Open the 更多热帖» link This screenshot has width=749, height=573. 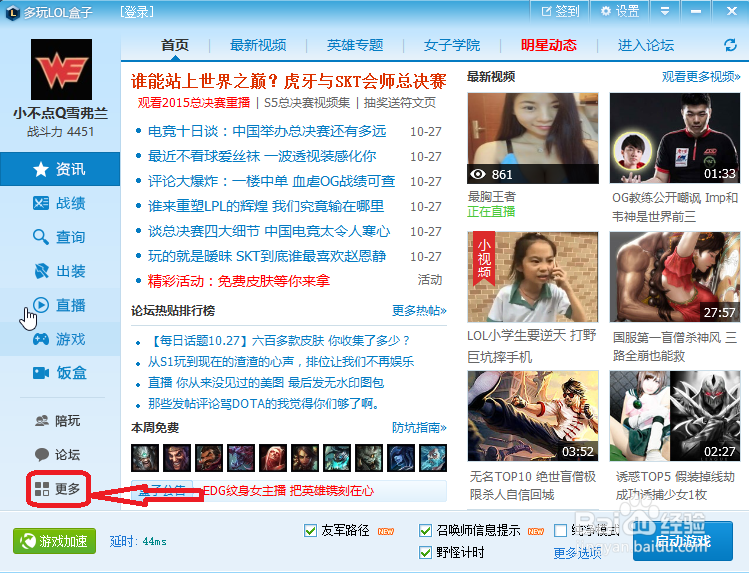tap(419, 311)
